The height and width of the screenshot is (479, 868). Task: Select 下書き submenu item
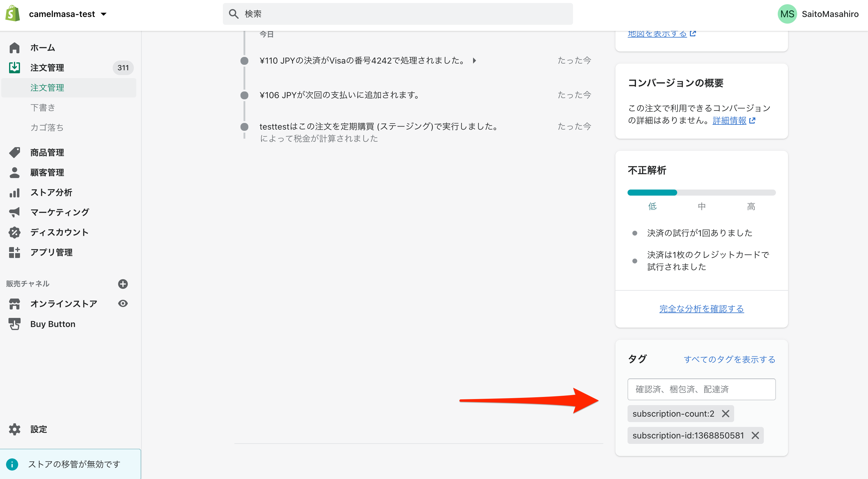click(43, 108)
